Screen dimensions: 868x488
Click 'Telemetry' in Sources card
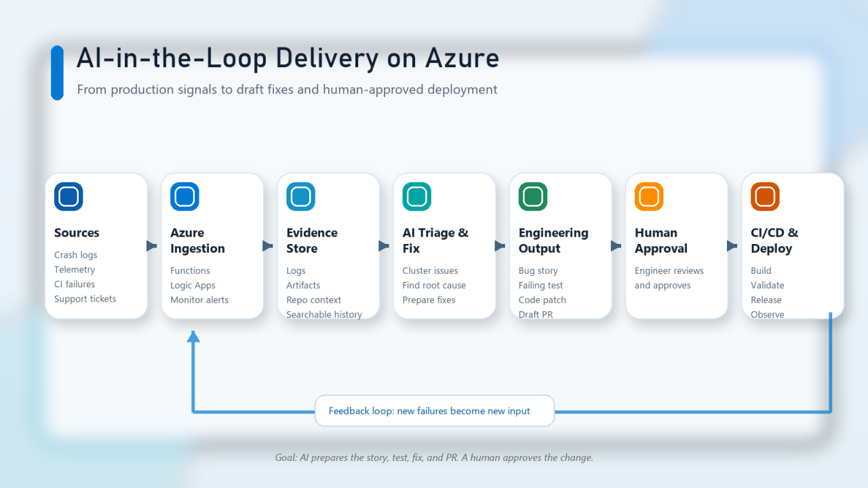click(75, 270)
